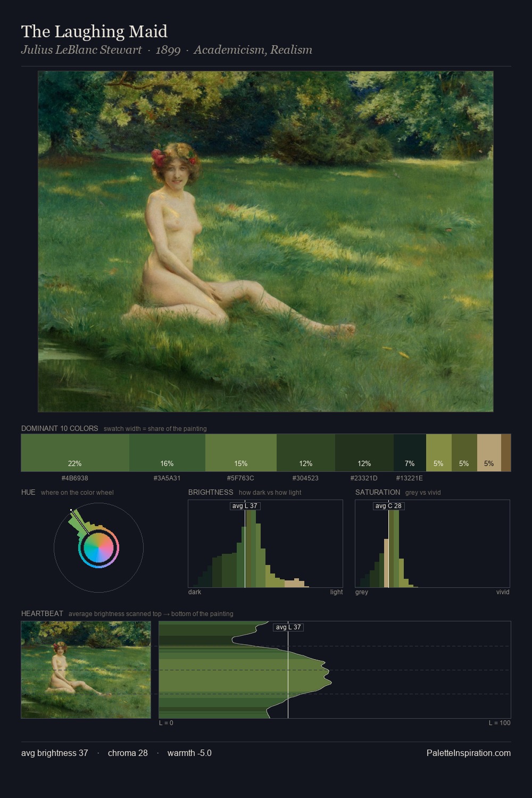
Task: Click the 22% swatch #4B6938
Action: pos(75,453)
